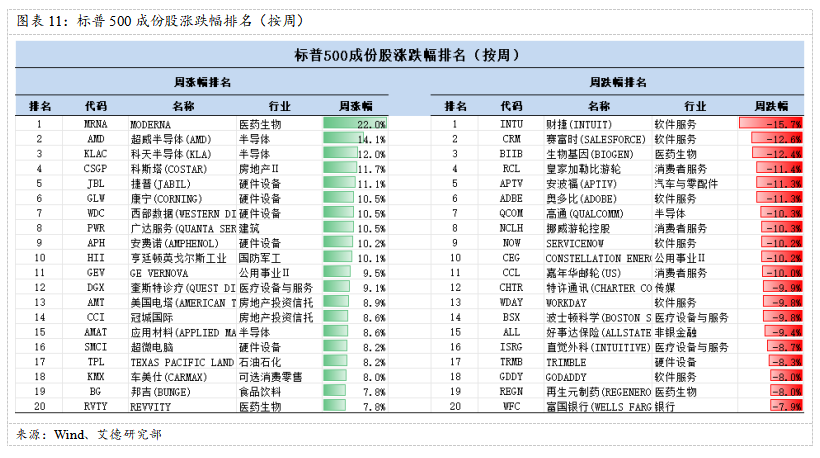820x458 pixels.
Task: Select the -12.6% decline value
Action: (784, 139)
